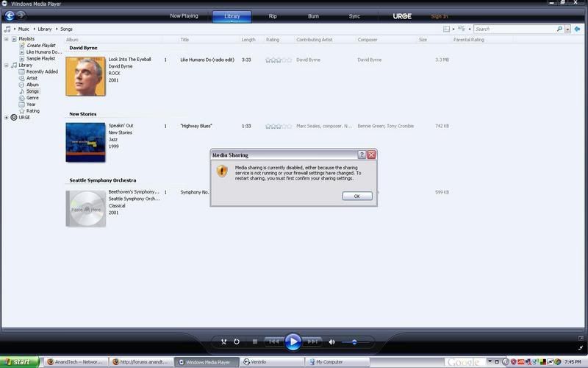Click the view options icon
Image resolution: width=588 pixels, height=368 pixels.
coord(462,29)
